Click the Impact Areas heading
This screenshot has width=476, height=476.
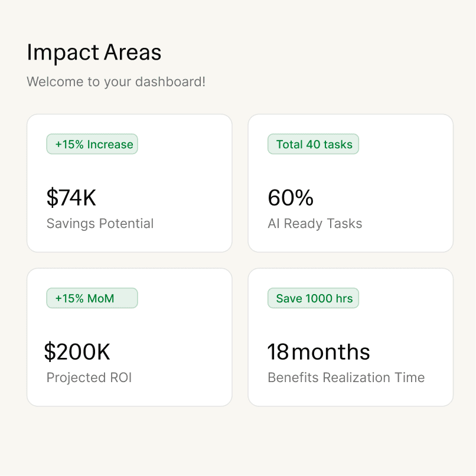pyautogui.click(x=94, y=53)
